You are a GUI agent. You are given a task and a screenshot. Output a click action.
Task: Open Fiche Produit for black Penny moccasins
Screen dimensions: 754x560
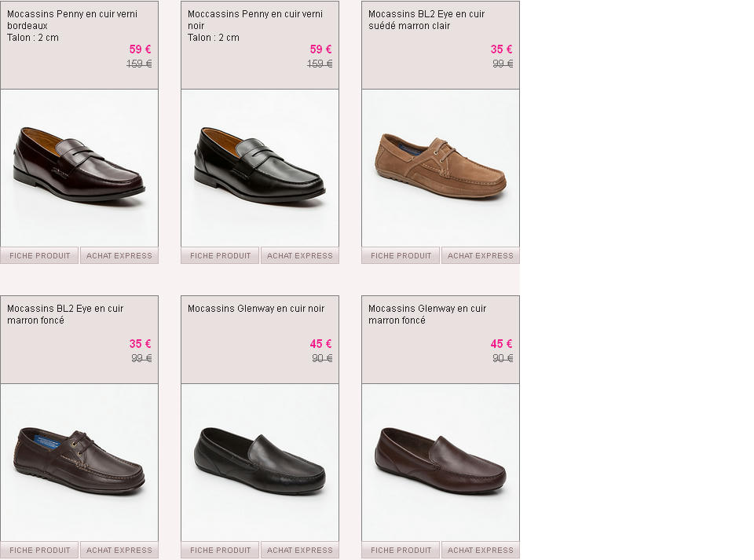pyautogui.click(x=220, y=256)
